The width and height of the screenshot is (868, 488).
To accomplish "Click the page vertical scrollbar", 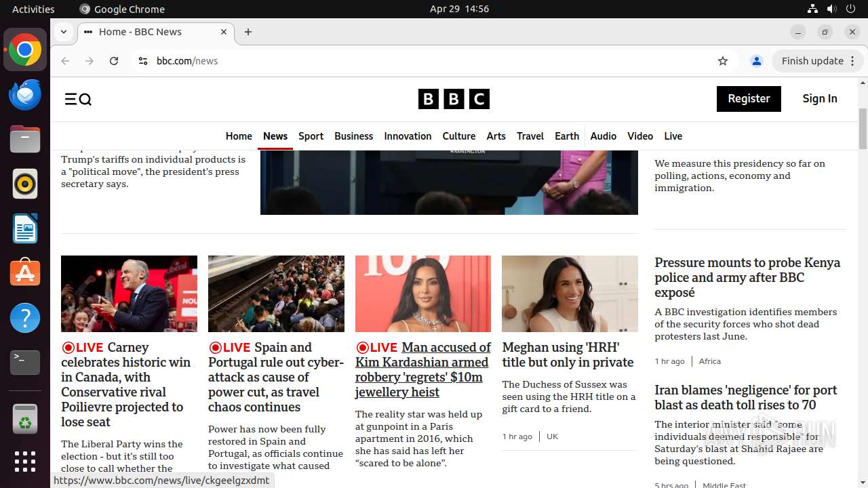I will 863,129.
